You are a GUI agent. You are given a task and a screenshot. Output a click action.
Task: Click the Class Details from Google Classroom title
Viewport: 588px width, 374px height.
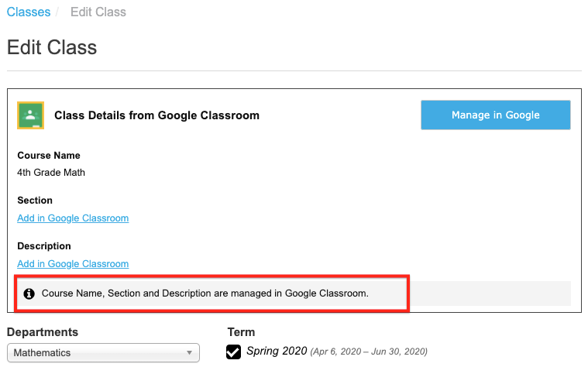156,115
